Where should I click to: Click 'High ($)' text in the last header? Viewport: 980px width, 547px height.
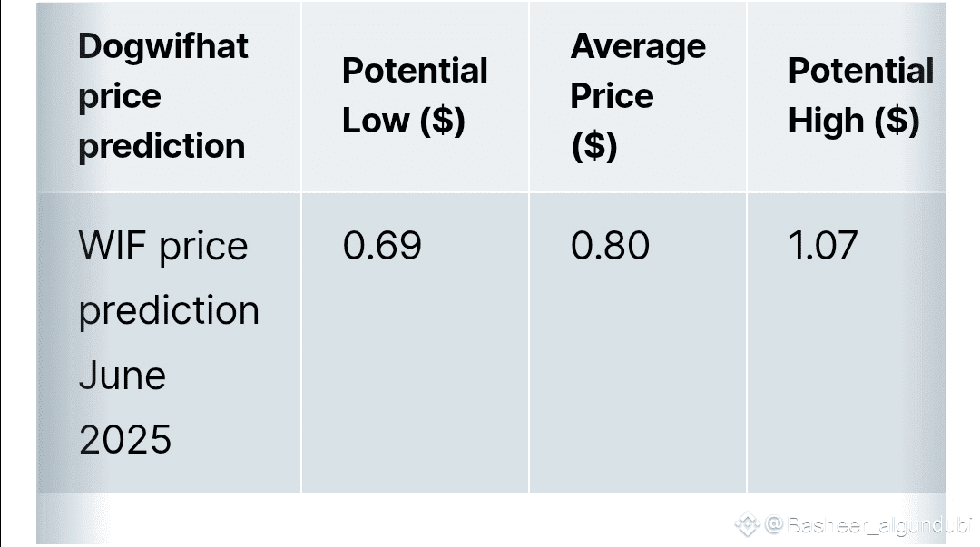(853, 121)
